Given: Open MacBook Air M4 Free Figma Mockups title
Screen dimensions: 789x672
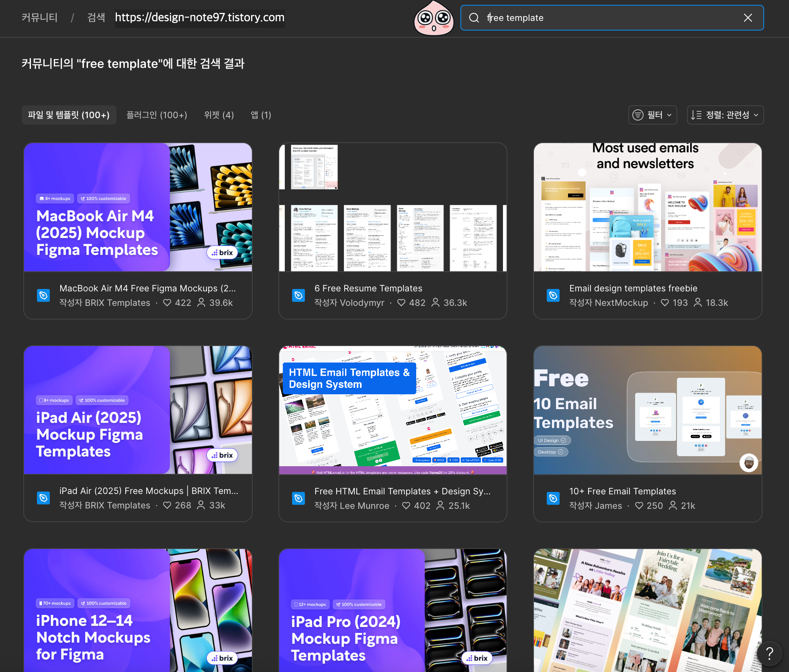Looking at the screenshot, I should coord(148,288).
